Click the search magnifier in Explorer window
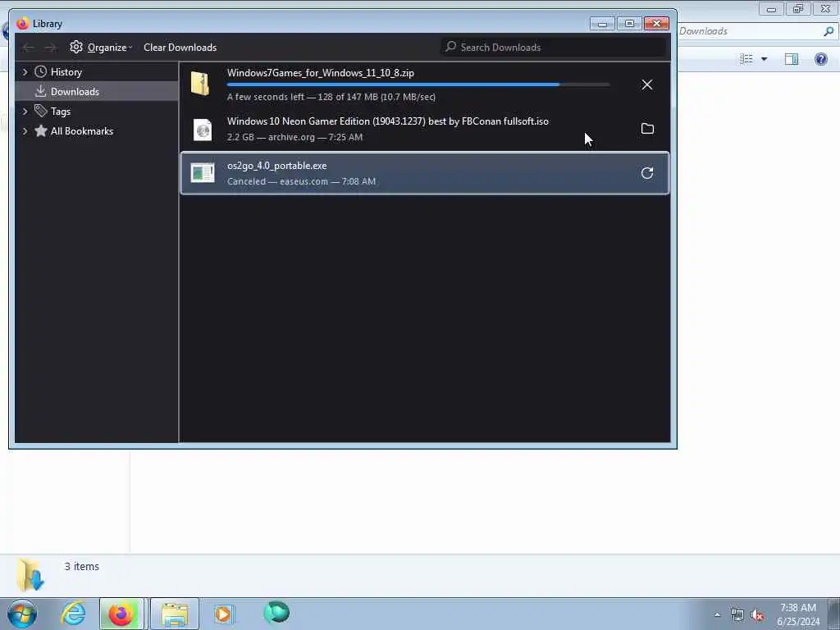Image resolution: width=840 pixels, height=630 pixels. tap(829, 31)
